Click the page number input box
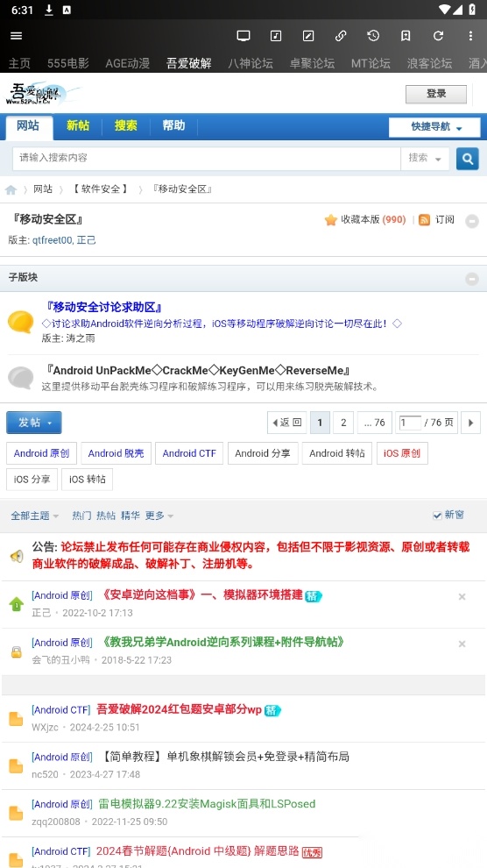 [410, 423]
